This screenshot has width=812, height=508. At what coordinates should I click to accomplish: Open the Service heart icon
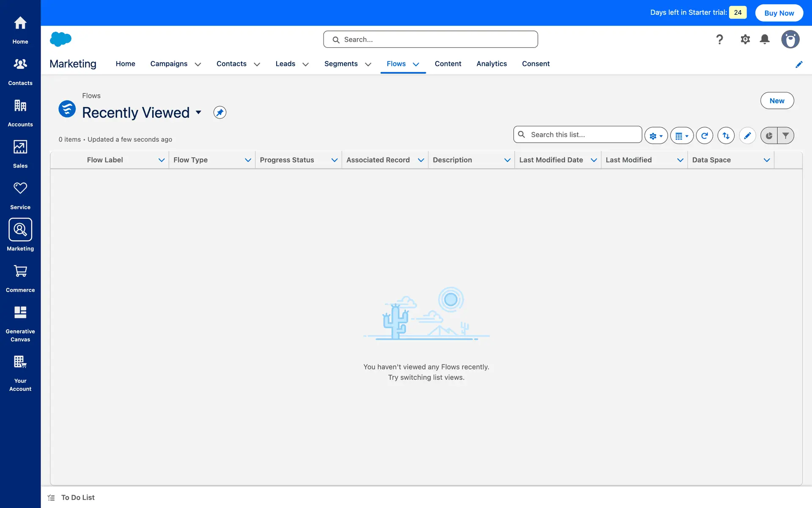[x=20, y=188]
